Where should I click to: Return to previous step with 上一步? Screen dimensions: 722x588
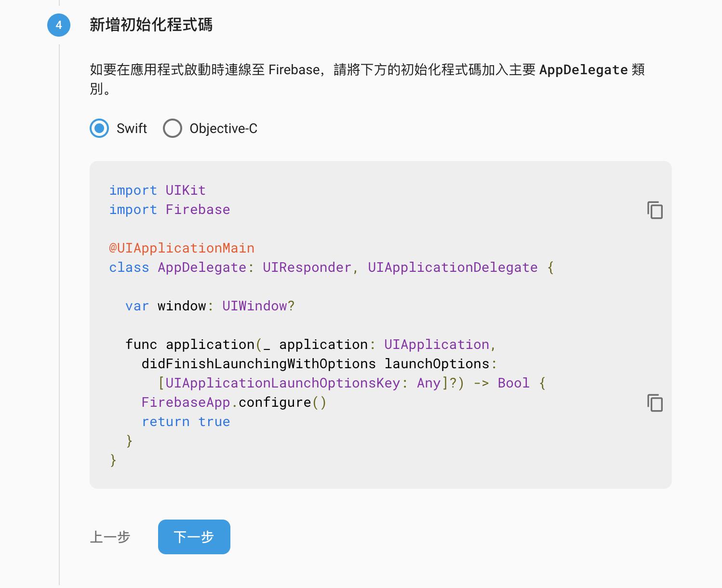pos(110,537)
